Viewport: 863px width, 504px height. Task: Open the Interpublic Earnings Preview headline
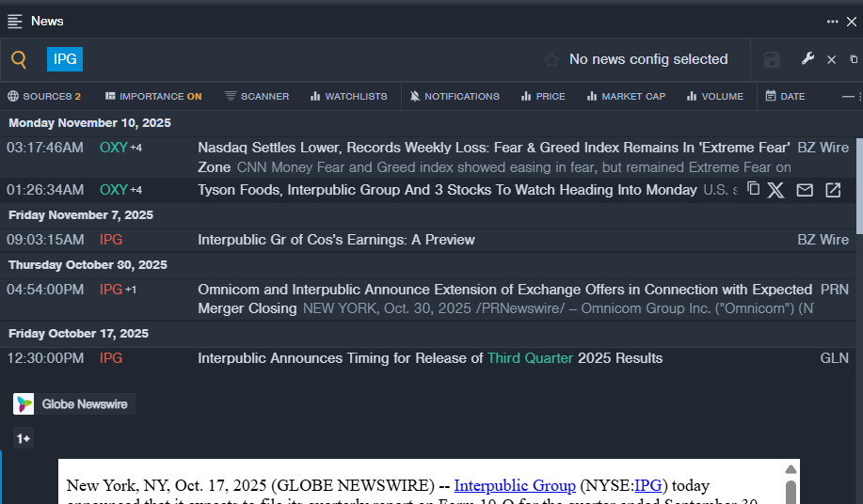336,240
